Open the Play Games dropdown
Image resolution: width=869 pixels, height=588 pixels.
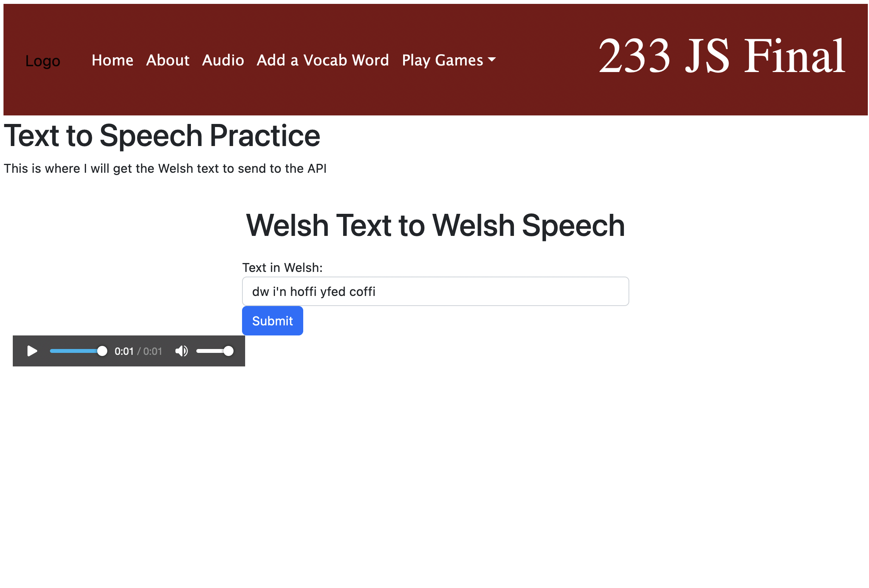pyautogui.click(x=448, y=60)
